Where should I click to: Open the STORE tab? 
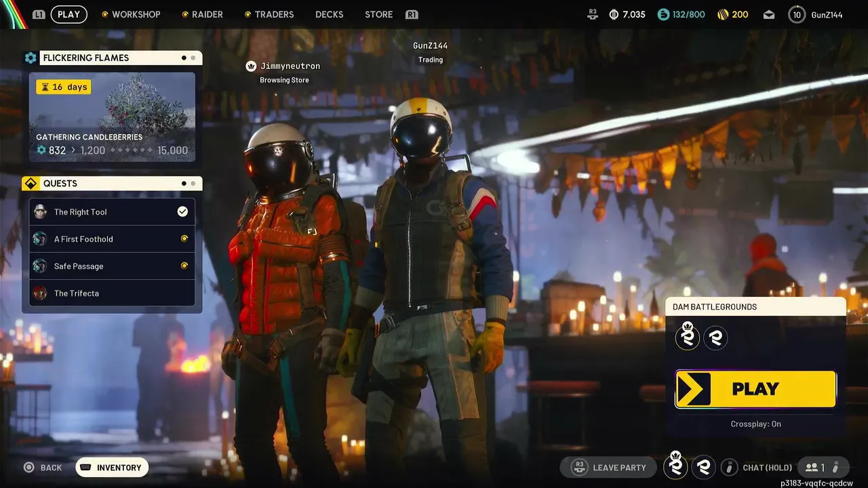[378, 14]
